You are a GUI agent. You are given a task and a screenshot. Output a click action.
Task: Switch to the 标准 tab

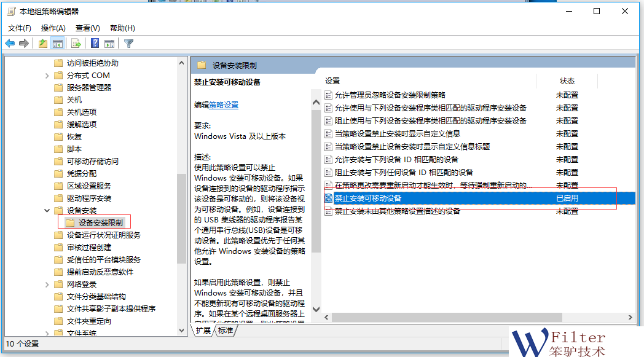point(226,331)
